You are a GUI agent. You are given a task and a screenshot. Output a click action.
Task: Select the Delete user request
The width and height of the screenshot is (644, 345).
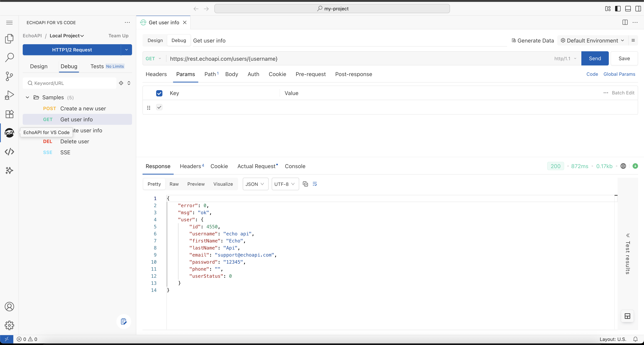click(77, 141)
